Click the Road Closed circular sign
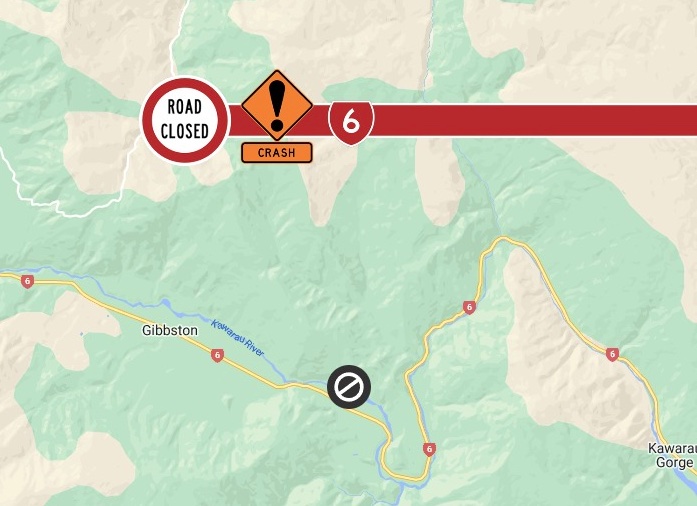The height and width of the screenshot is (506, 697). (x=184, y=120)
